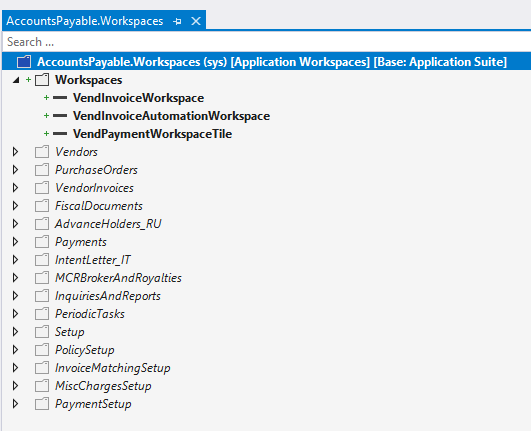The width and height of the screenshot is (531, 431).
Task: Select the PaymentSetup label
Action: (x=93, y=404)
